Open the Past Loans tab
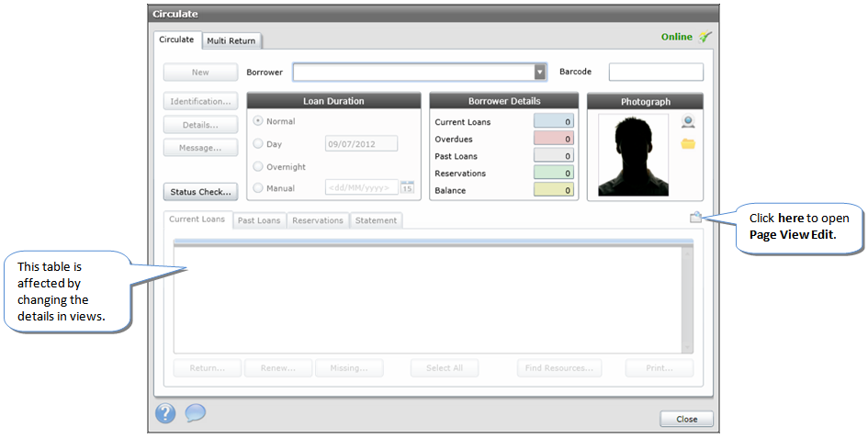868x438 pixels. point(259,220)
